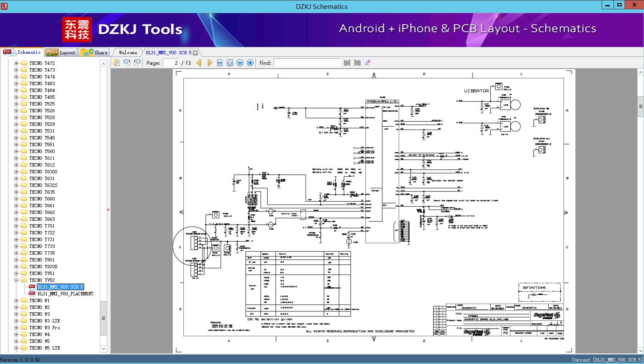Open the Share tab
Screen dimensions: 644x364
94,52
